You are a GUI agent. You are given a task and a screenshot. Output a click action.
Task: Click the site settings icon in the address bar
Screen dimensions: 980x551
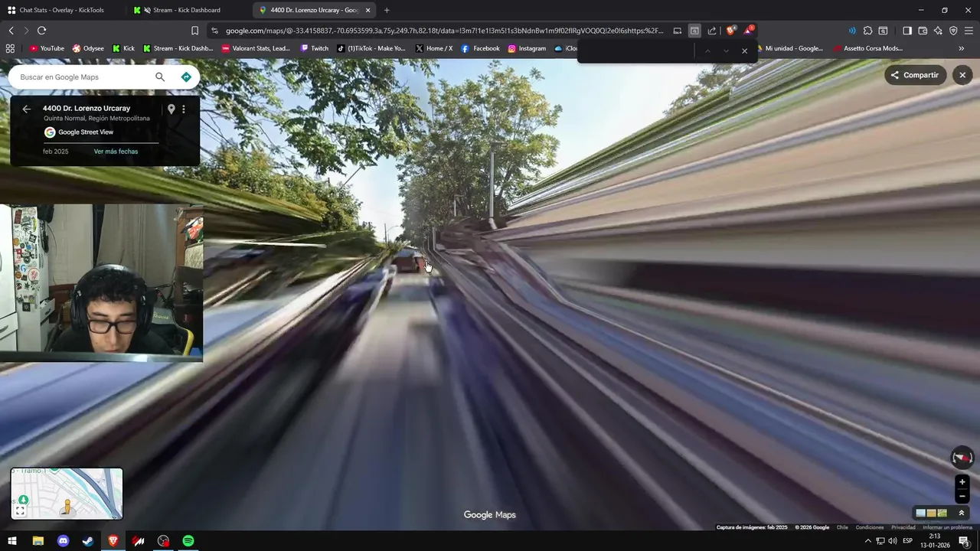[x=215, y=31]
